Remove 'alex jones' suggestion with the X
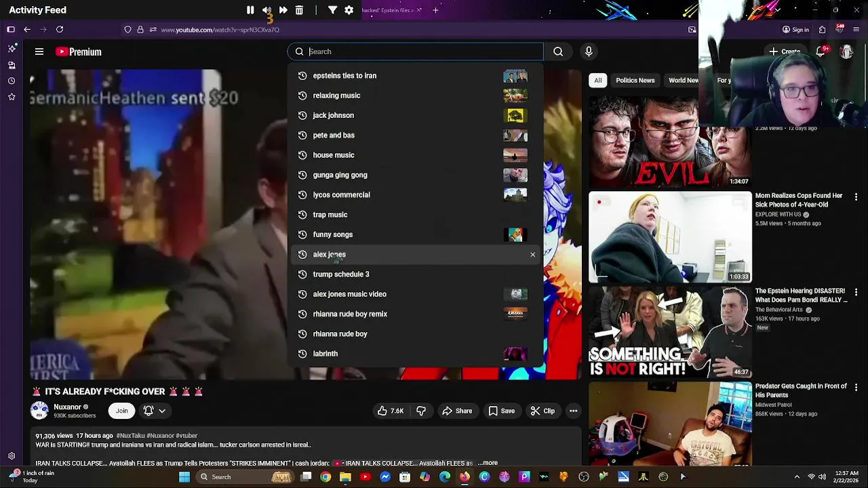The image size is (868, 488). (532, 255)
